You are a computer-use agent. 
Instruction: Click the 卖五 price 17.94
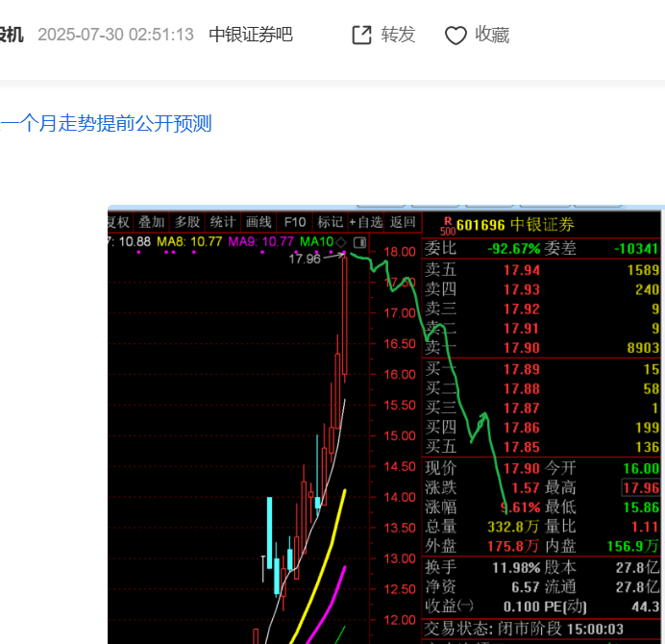click(522, 270)
